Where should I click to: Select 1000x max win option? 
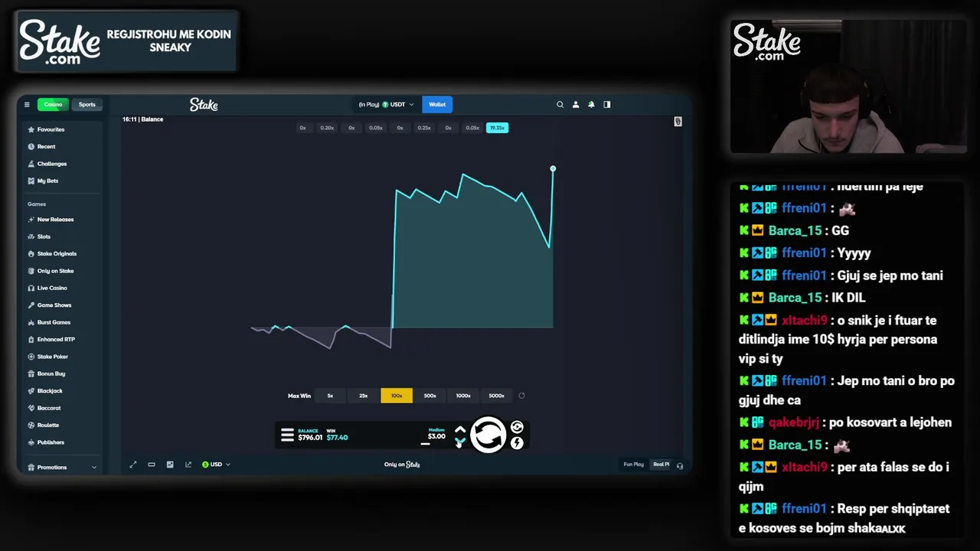click(463, 396)
